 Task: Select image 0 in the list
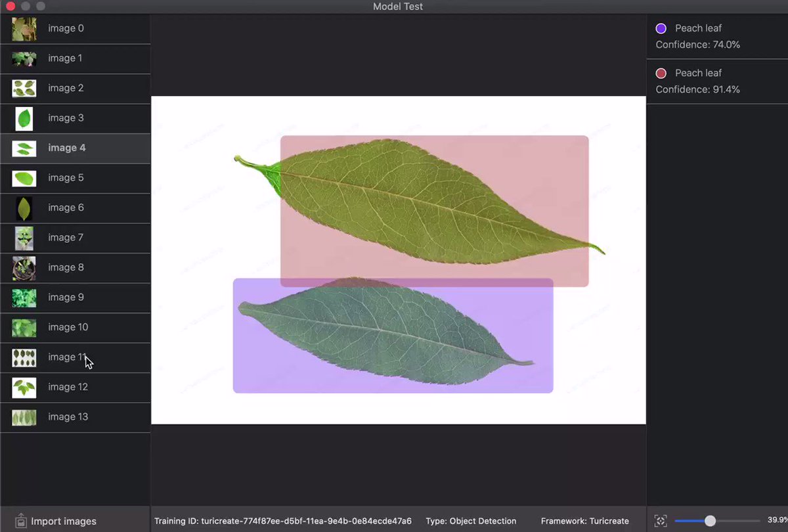click(76, 29)
